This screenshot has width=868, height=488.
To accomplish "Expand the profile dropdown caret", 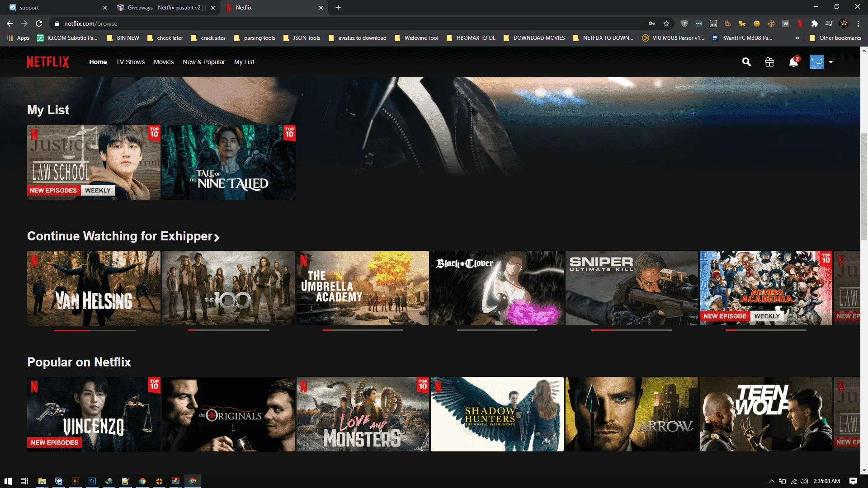I will tap(831, 62).
